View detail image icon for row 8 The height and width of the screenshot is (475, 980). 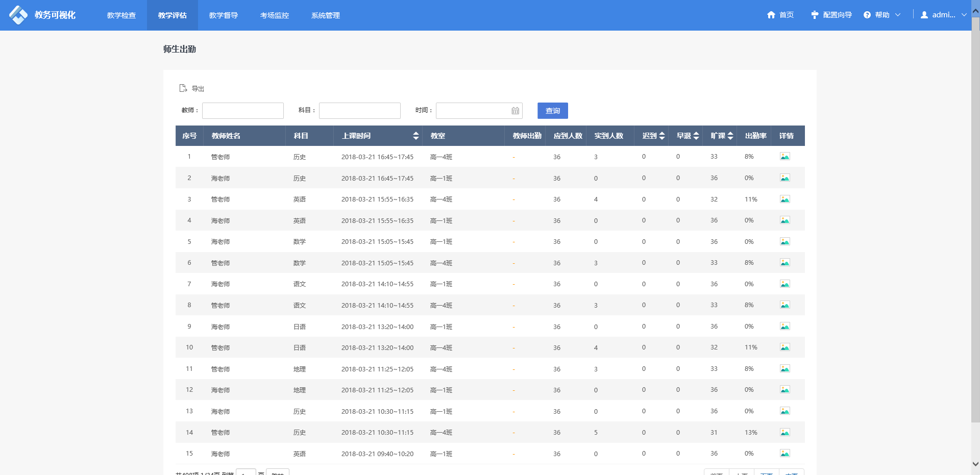(x=785, y=305)
